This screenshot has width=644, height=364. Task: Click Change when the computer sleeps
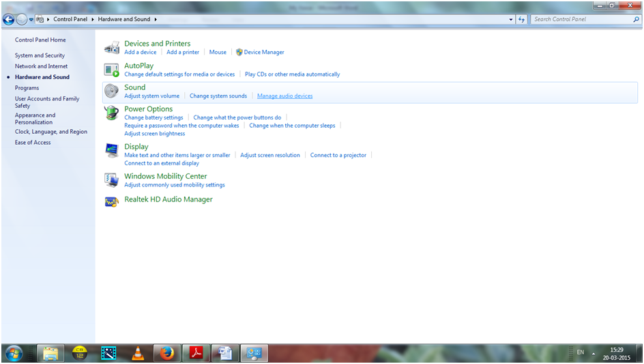[292, 126]
